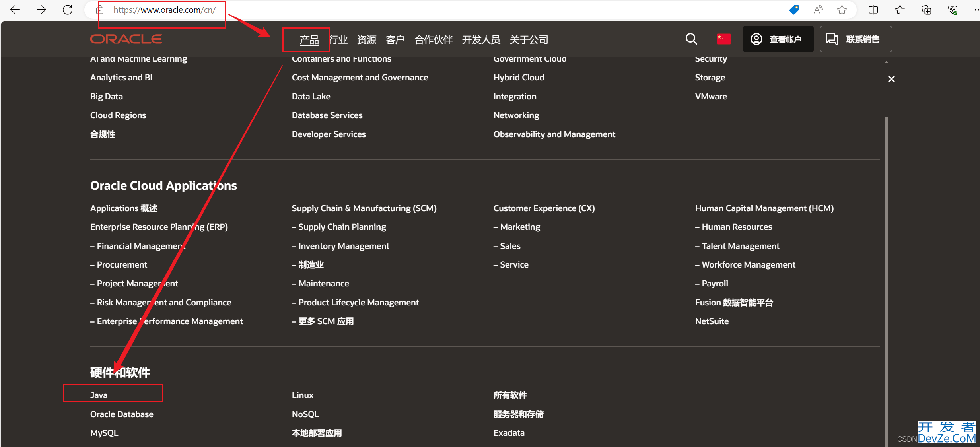Open the Oracle Database link

(122, 414)
